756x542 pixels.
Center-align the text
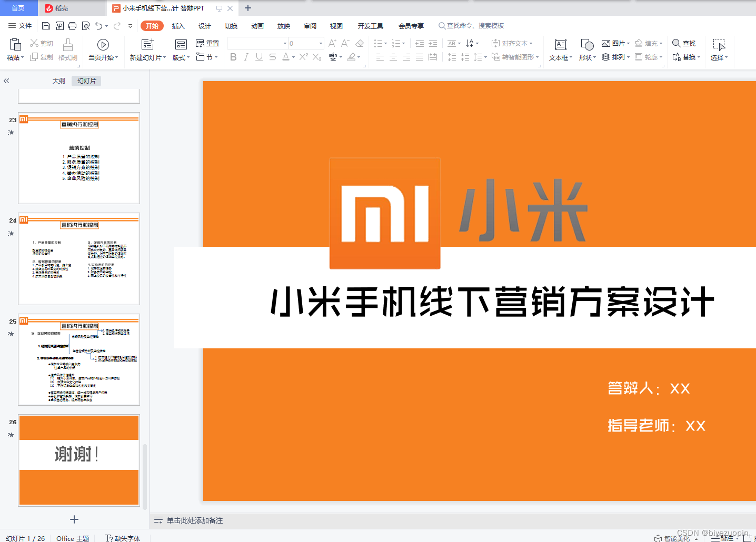pos(393,57)
